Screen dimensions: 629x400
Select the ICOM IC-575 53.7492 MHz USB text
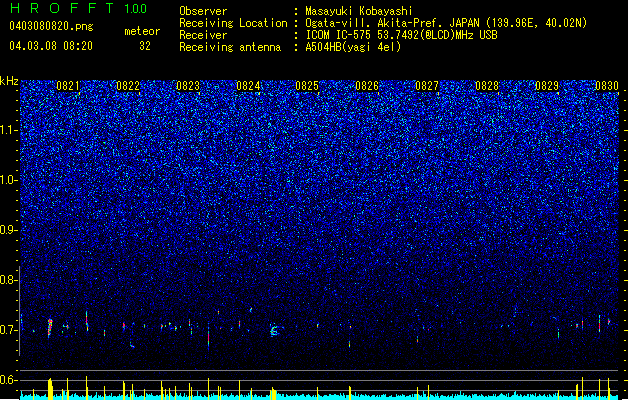coord(402,35)
